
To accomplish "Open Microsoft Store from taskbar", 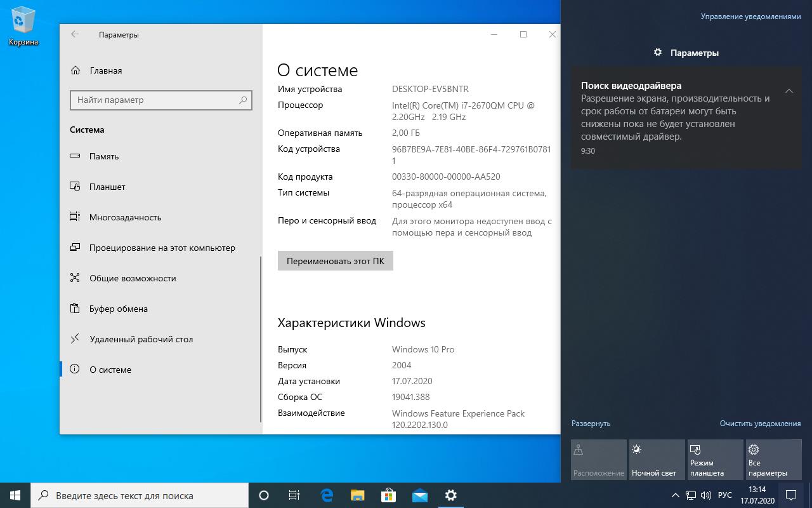I will point(388,495).
